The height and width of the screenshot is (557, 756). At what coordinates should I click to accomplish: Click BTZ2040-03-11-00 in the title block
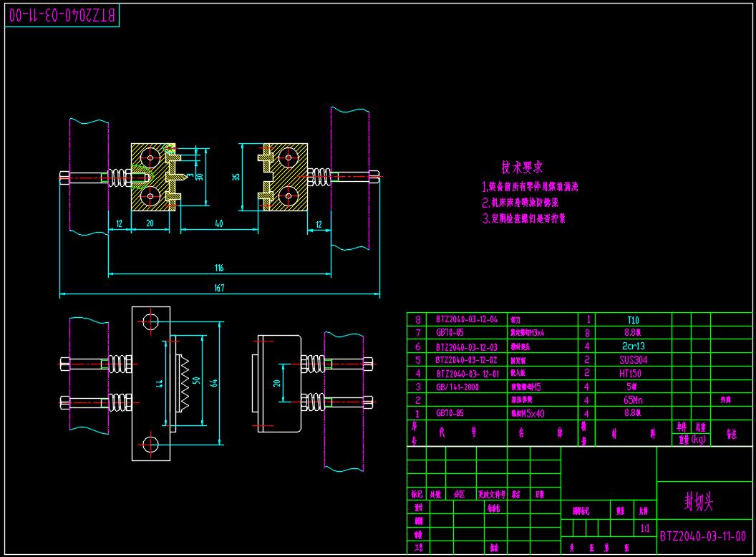[x=702, y=536]
